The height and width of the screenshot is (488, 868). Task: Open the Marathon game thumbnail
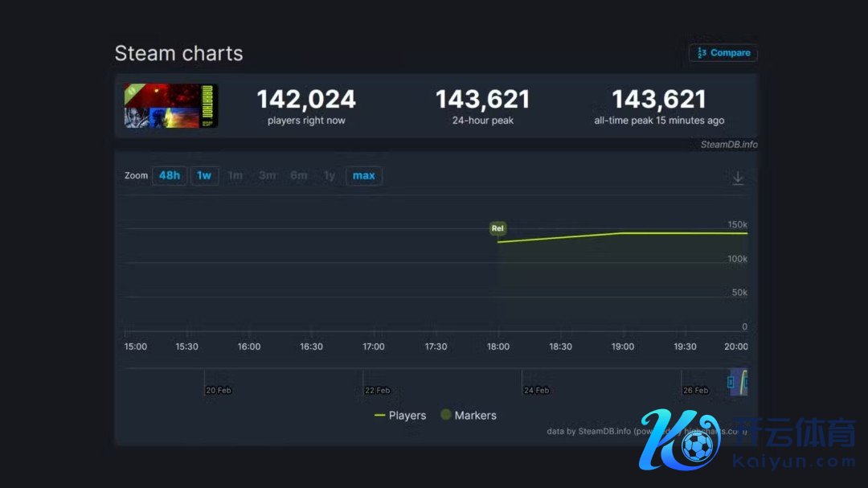pyautogui.click(x=171, y=106)
